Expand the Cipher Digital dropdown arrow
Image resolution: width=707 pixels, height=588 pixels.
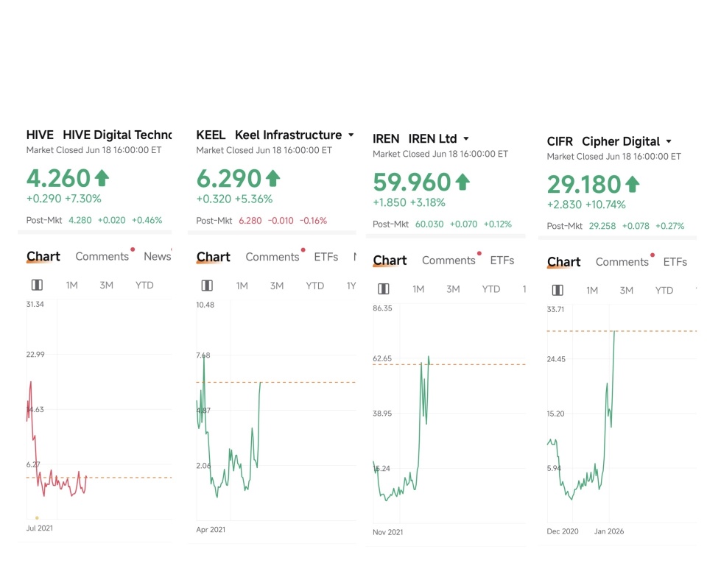pyautogui.click(x=669, y=141)
